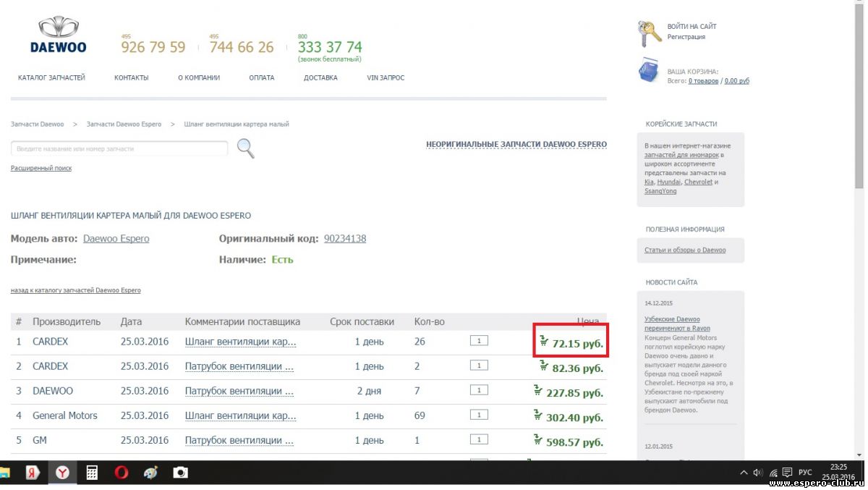The width and height of the screenshot is (868, 490).
Task: Open Расширенный поиск link
Action: (41, 168)
